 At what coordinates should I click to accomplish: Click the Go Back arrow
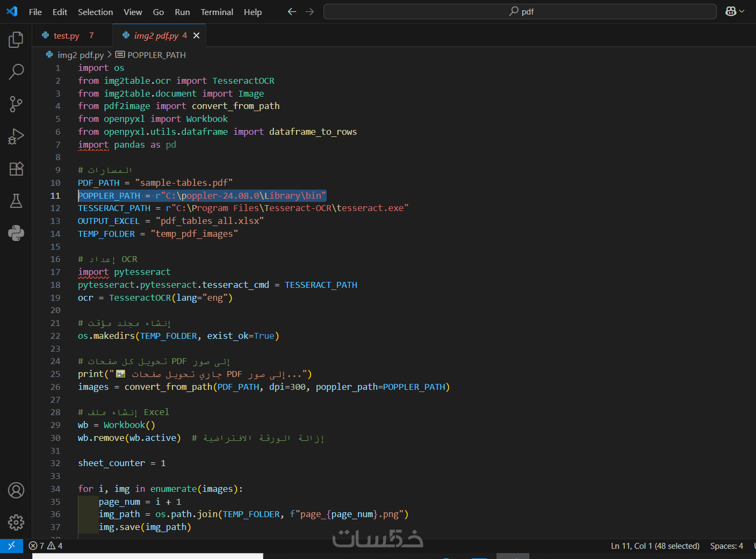click(292, 12)
